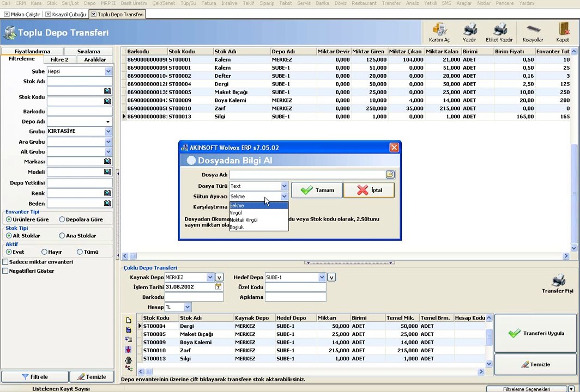Viewport: 580px width, 392px height.
Task: Click İptal button in dialog
Action: coord(369,190)
